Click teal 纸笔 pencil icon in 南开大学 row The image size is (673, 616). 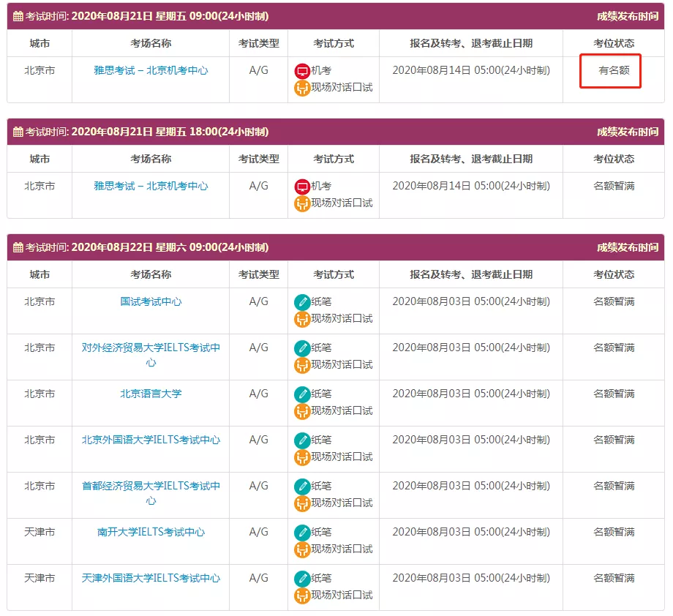pos(302,533)
